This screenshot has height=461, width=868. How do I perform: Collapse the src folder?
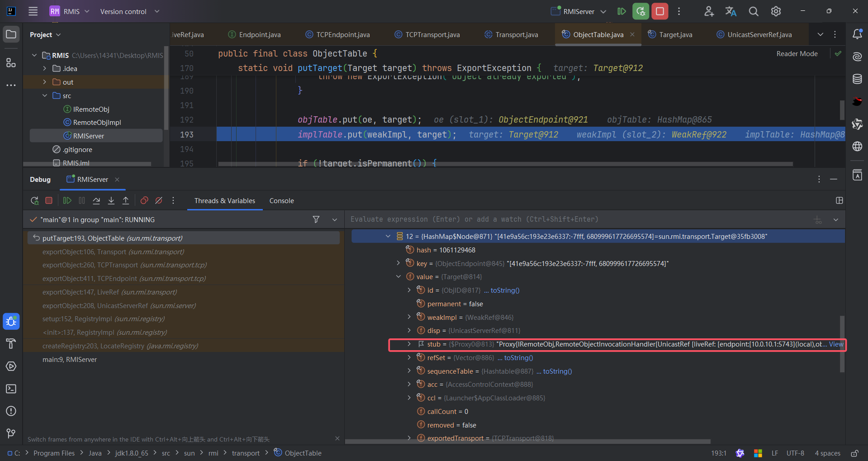tap(44, 95)
